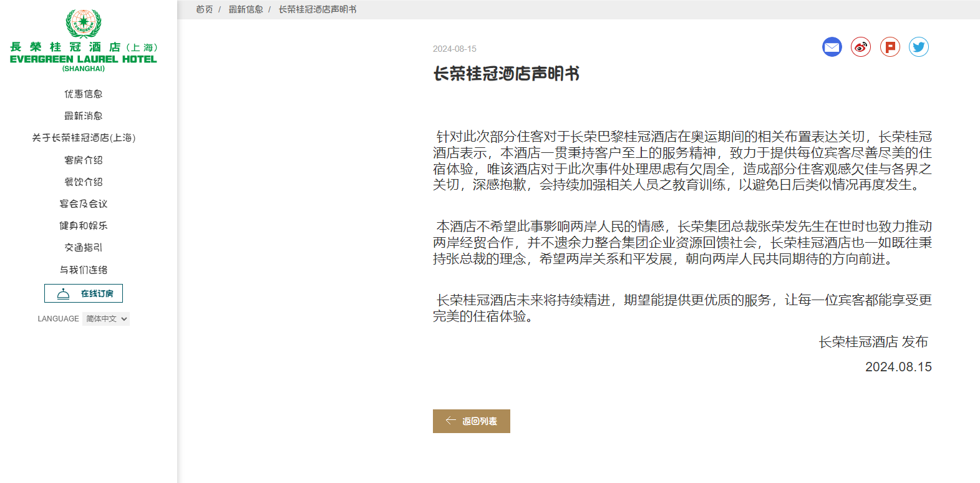Share the statement via email icon
The height and width of the screenshot is (483, 980).
point(832,47)
